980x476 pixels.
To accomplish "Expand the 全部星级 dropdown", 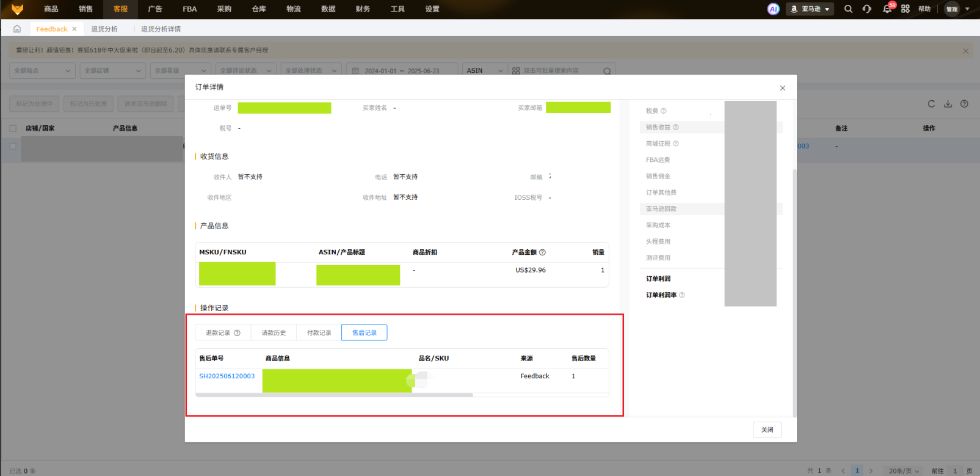I will (x=181, y=71).
